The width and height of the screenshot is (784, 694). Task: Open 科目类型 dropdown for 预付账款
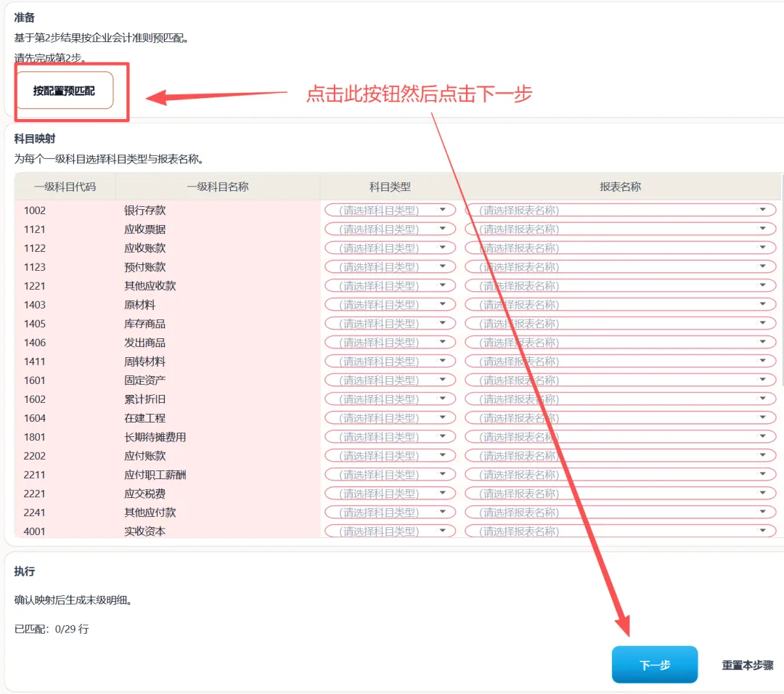pos(390,267)
